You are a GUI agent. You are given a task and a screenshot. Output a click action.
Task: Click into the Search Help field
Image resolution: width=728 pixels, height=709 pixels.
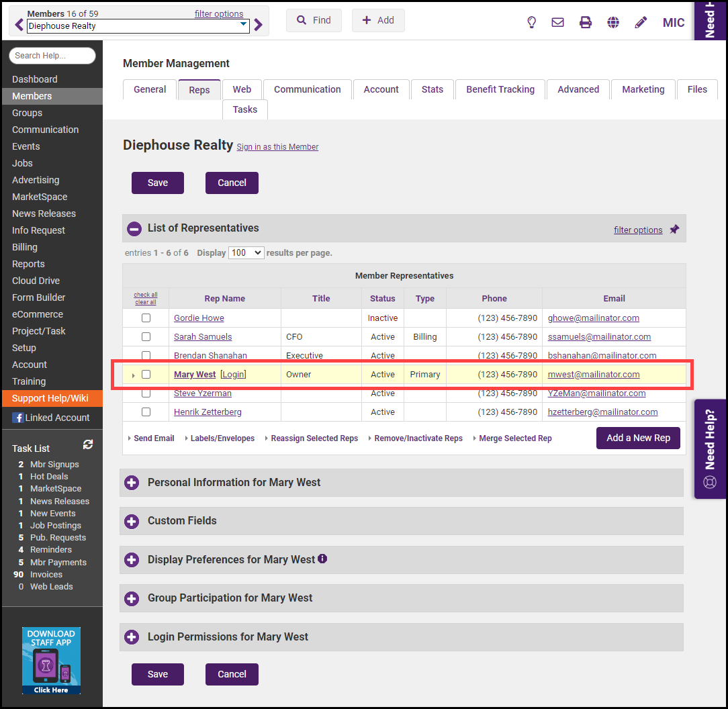pos(52,56)
